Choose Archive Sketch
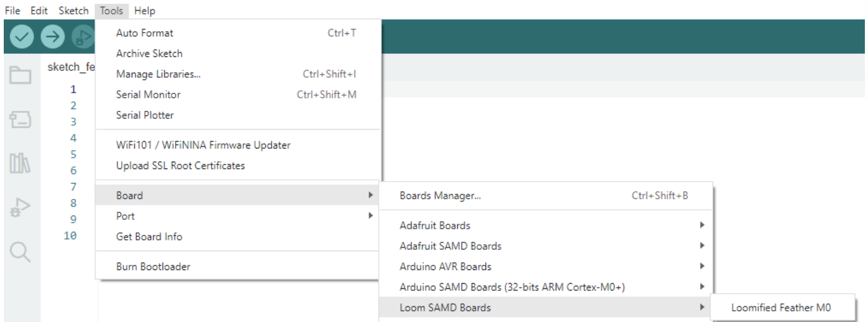868x322 pixels. [x=238, y=54]
